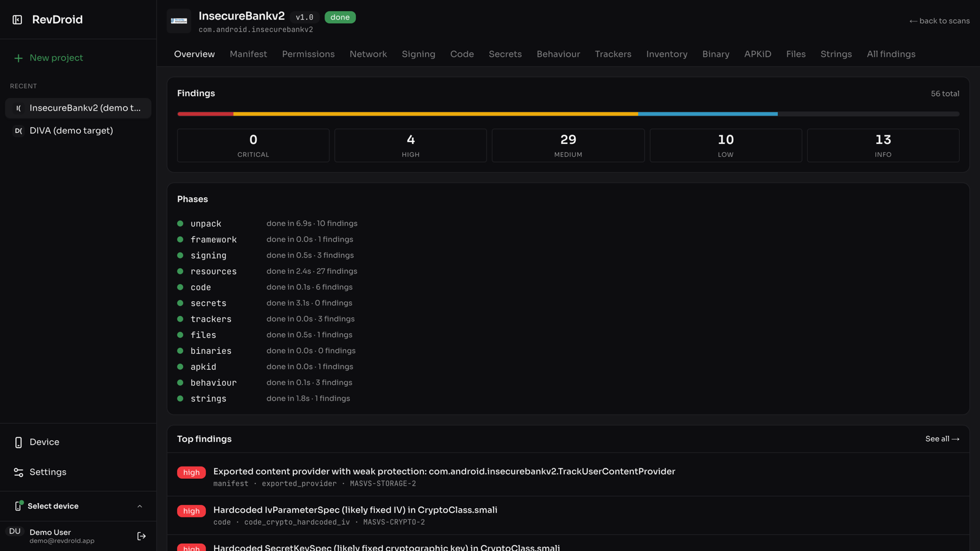The height and width of the screenshot is (551, 980).
Task: Click the RevDroid logo text
Action: [x=57, y=20]
